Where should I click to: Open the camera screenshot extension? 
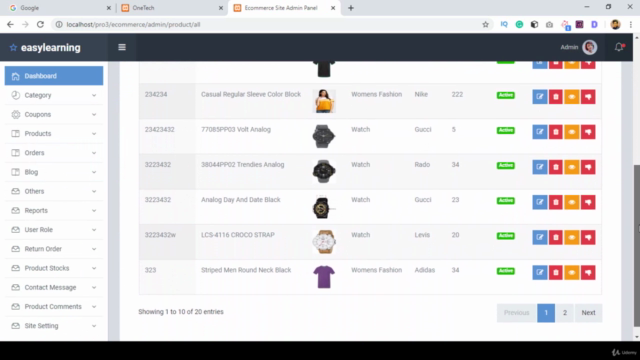click(x=549, y=24)
